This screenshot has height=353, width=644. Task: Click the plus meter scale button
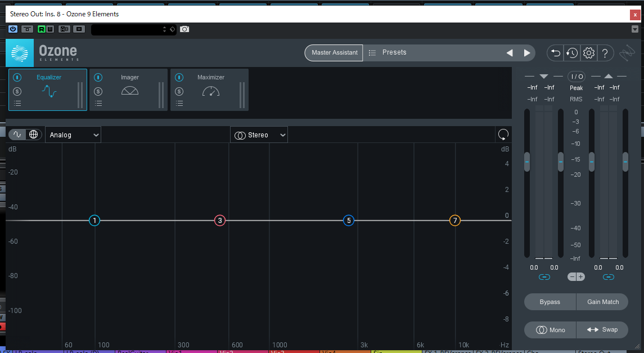point(581,277)
